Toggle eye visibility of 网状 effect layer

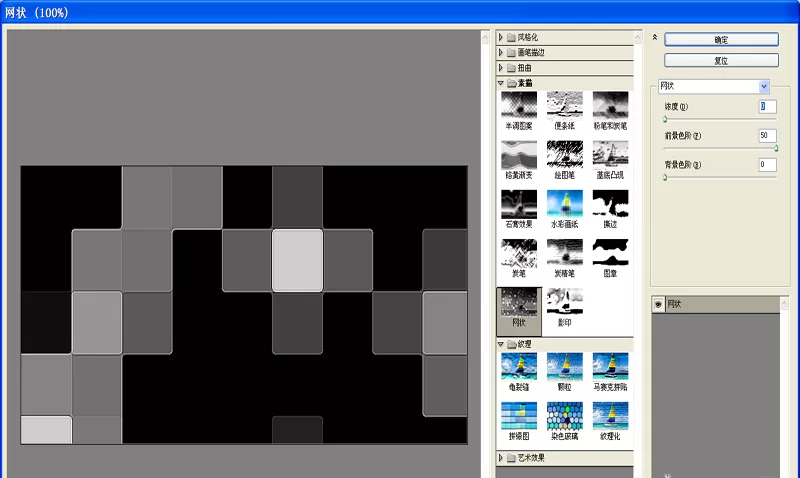click(x=658, y=305)
